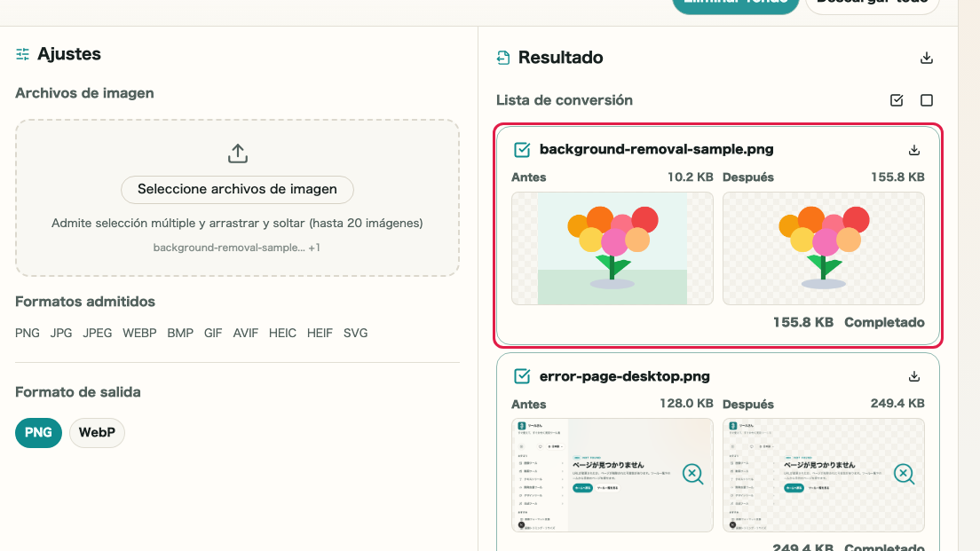Screen dimensions: 980x551
Task: Click the upload arrow icon in the dropzone
Action: (x=238, y=153)
